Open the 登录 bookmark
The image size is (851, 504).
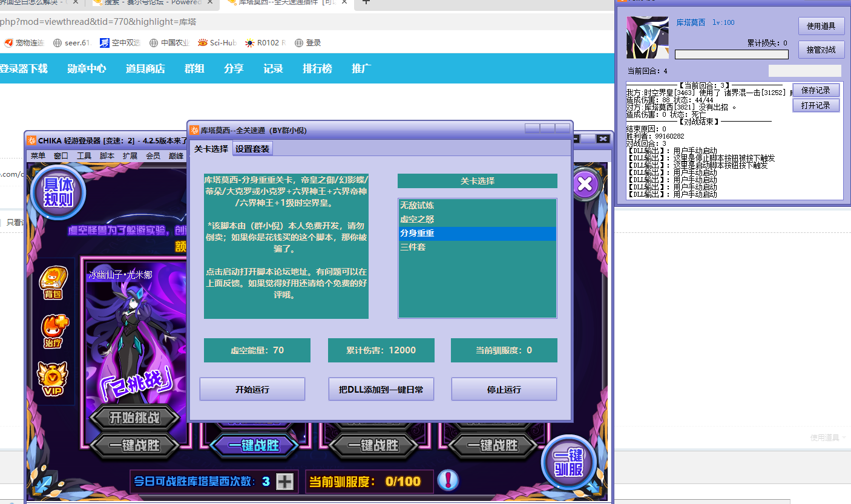coord(308,43)
